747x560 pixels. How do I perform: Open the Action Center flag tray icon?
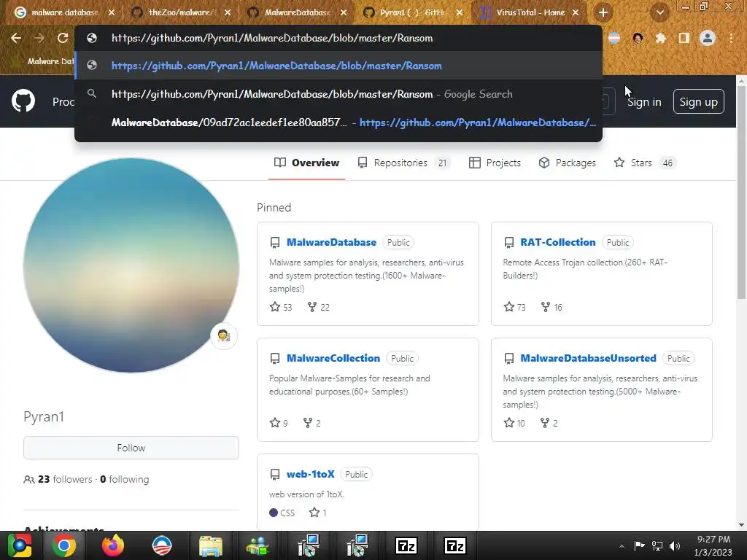(x=639, y=545)
